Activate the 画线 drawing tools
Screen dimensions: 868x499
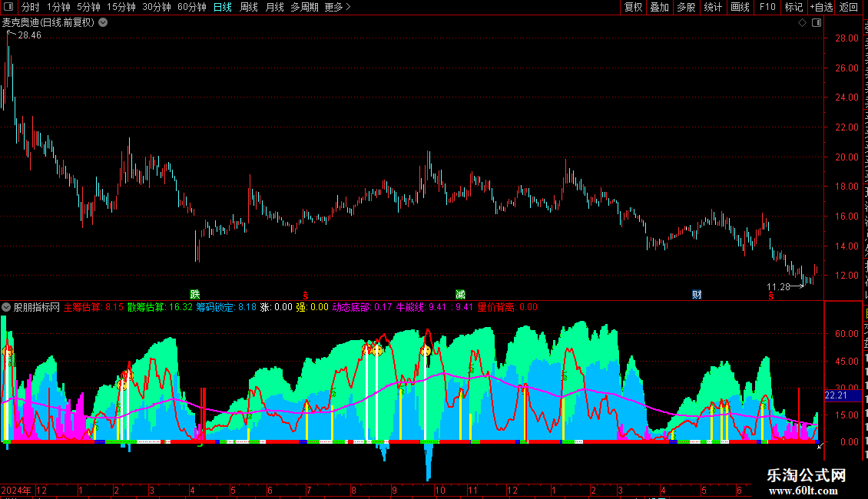[740, 7]
